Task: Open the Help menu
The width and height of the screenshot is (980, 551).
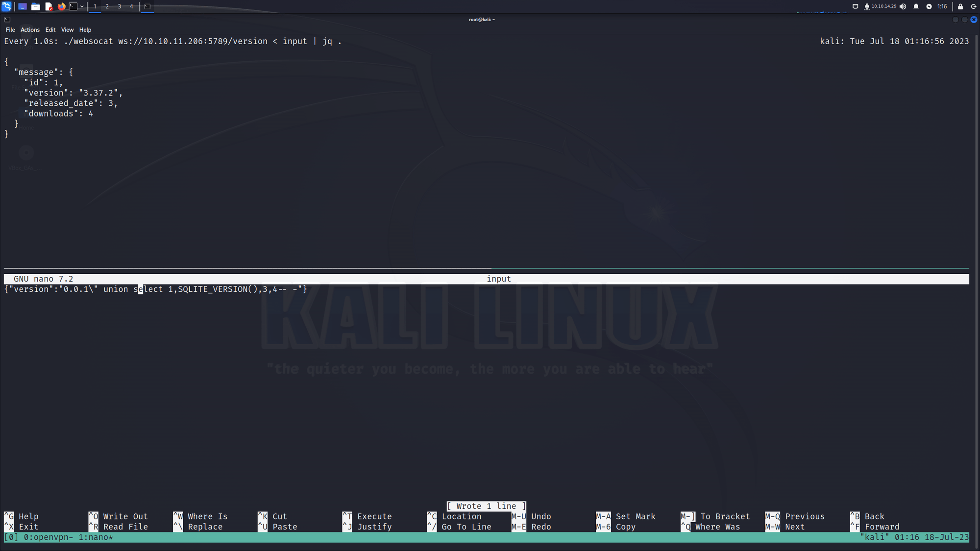Action: [x=85, y=30]
